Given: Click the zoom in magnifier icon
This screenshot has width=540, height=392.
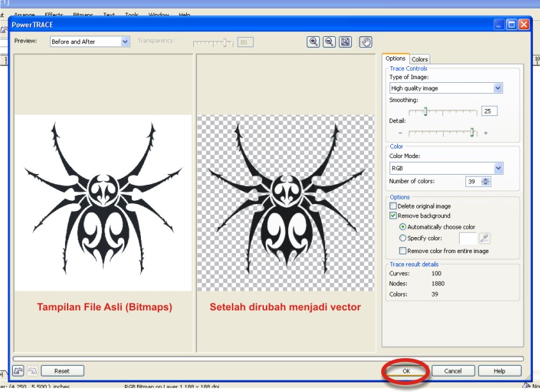Looking at the screenshot, I should coord(313,42).
